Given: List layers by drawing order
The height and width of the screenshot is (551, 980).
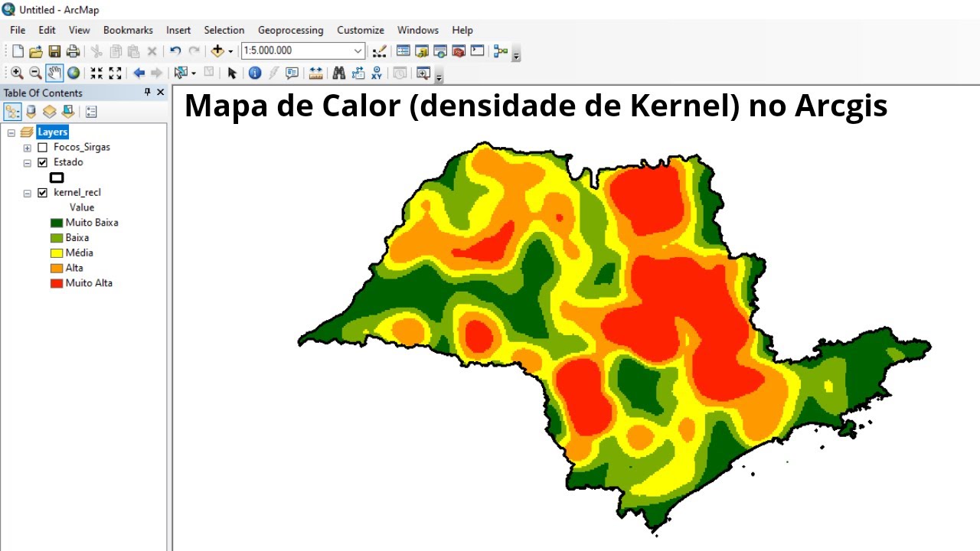Looking at the screenshot, I should [x=13, y=112].
